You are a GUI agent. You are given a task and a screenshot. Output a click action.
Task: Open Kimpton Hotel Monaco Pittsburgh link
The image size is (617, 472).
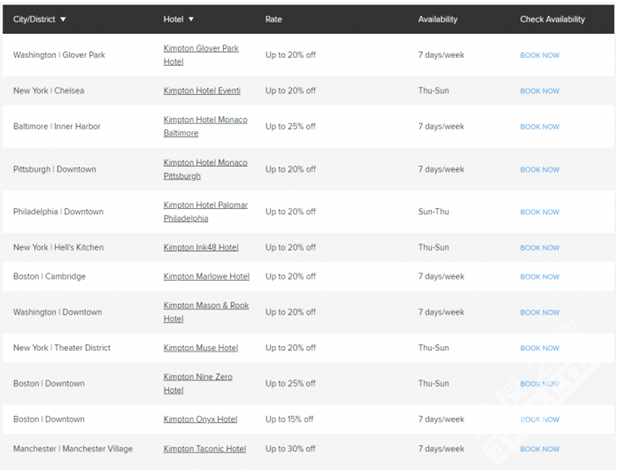[205, 170]
